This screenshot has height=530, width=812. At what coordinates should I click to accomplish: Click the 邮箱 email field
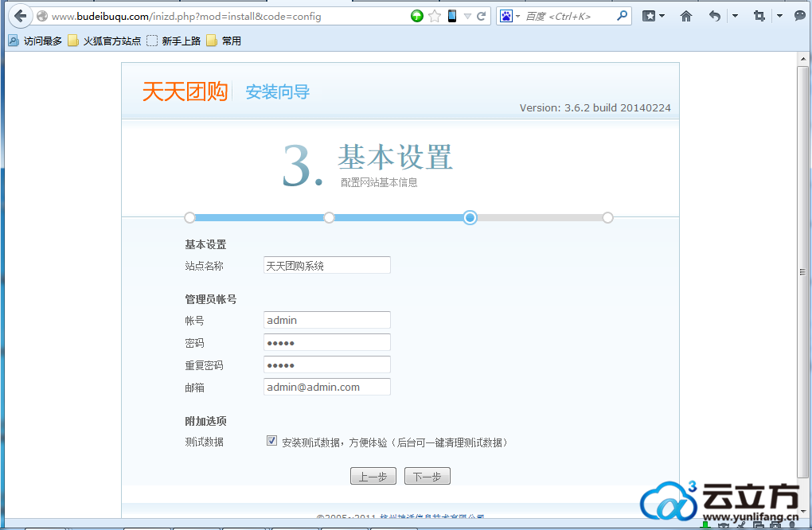pos(326,387)
